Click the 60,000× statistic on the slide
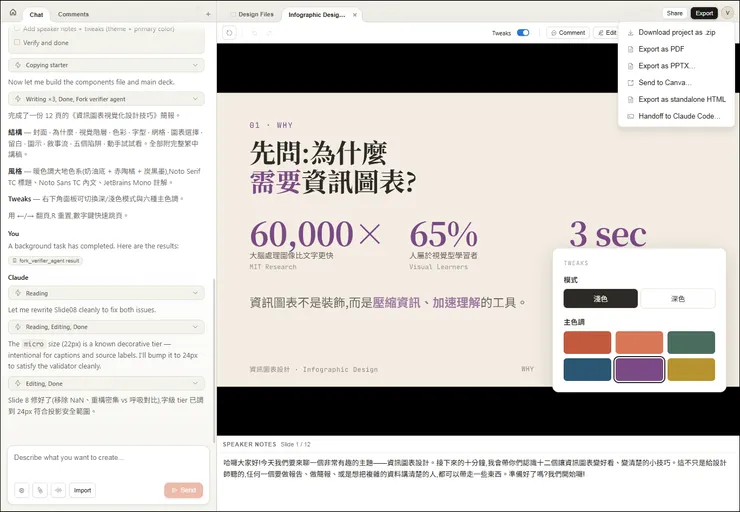This screenshot has width=740, height=512. click(x=315, y=234)
